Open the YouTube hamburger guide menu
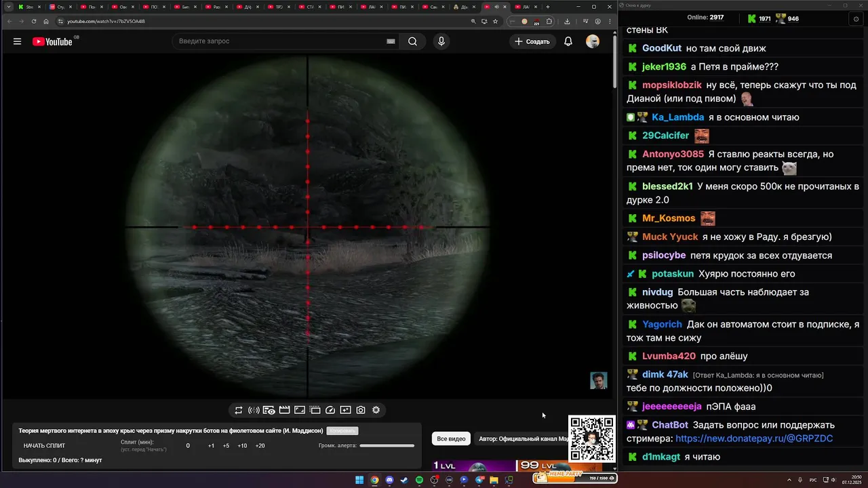This screenshot has width=868, height=488. pyautogui.click(x=17, y=41)
